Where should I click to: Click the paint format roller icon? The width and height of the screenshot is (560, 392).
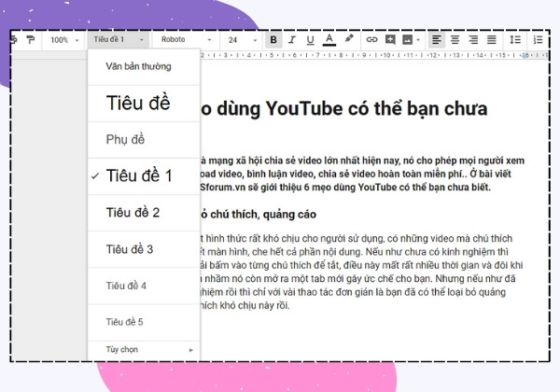[x=31, y=39]
